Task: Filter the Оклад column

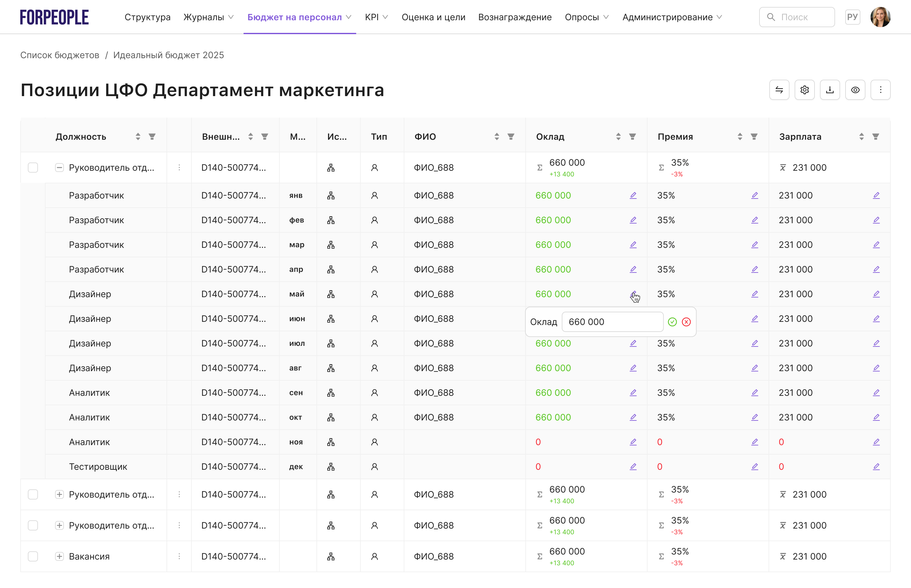Action: (x=632, y=137)
